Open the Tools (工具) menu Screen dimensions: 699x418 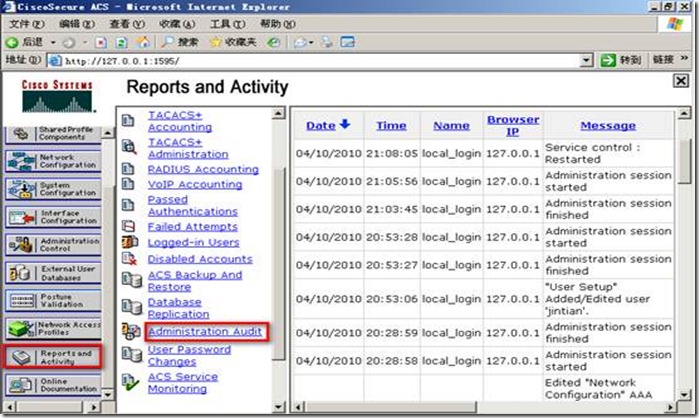click(x=227, y=24)
